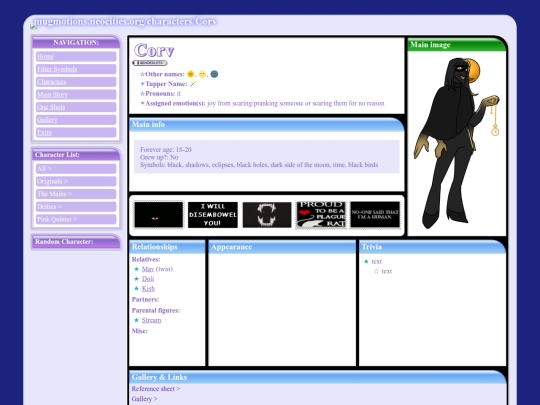The width and height of the screenshot is (540, 405).
Task: Expand 'Gallery >' under Gallery & Links
Action: pyautogui.click(x=144, y=399)
